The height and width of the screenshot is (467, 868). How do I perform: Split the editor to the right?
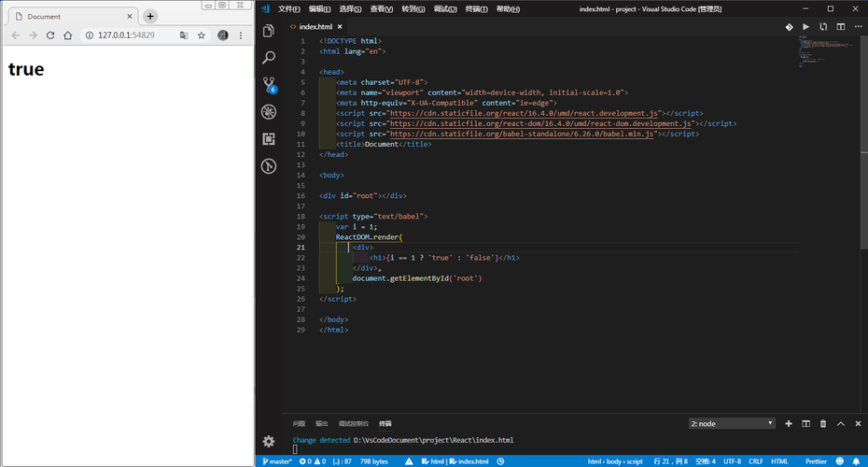pos(840,26)
